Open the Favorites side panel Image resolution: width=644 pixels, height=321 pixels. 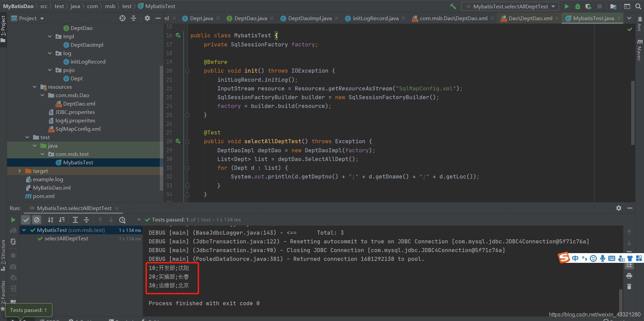(3, 295)
